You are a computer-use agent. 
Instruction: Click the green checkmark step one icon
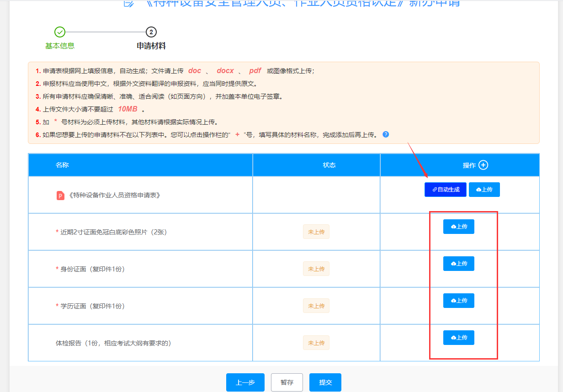59,32
